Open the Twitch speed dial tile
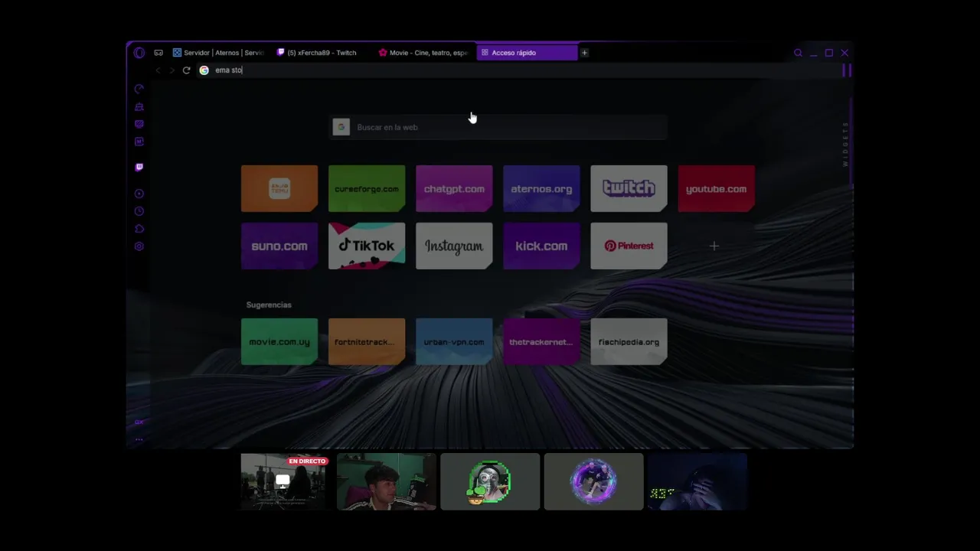The image size is (980, 551). (x=629, y=188)
